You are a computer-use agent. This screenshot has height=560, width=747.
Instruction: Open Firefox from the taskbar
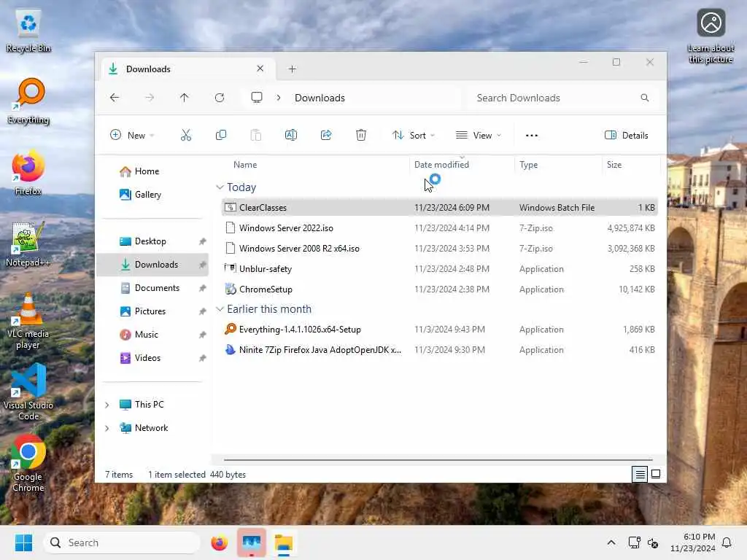[219, 542]
